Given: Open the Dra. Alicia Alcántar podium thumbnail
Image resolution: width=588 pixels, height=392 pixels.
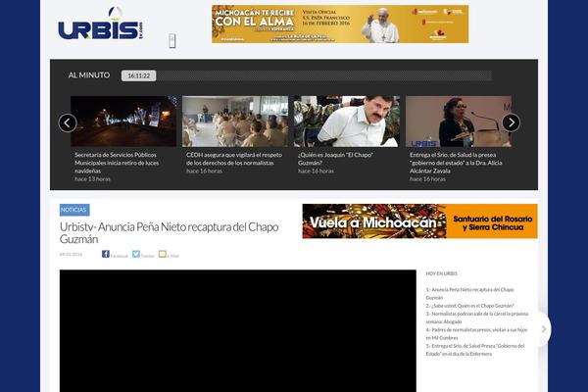Looking at the screenshot, I should coord(459,122).
